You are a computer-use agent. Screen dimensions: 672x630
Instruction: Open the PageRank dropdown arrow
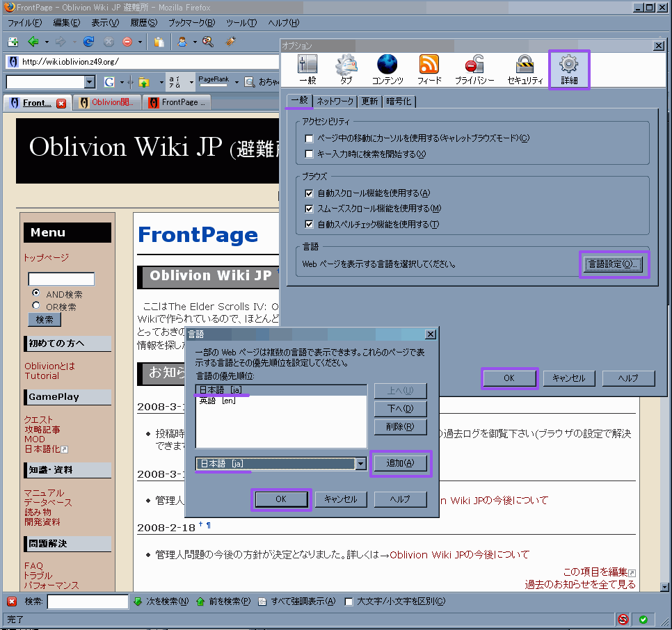click(x=237, y=82)
